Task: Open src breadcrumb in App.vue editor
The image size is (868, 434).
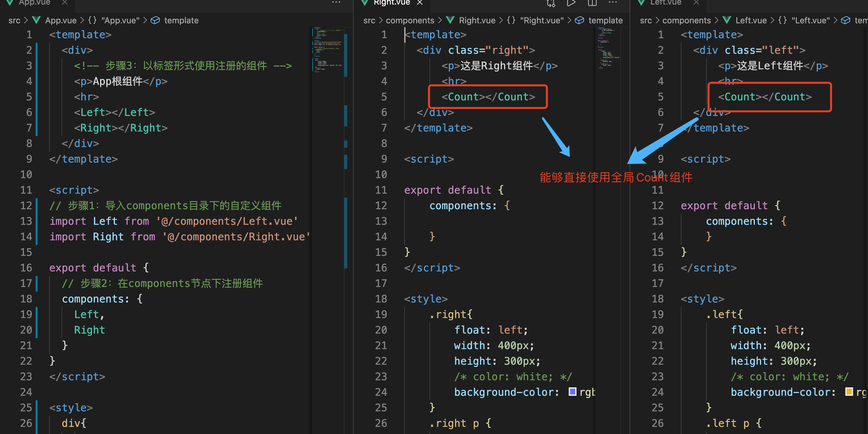Action: [15, 20]
